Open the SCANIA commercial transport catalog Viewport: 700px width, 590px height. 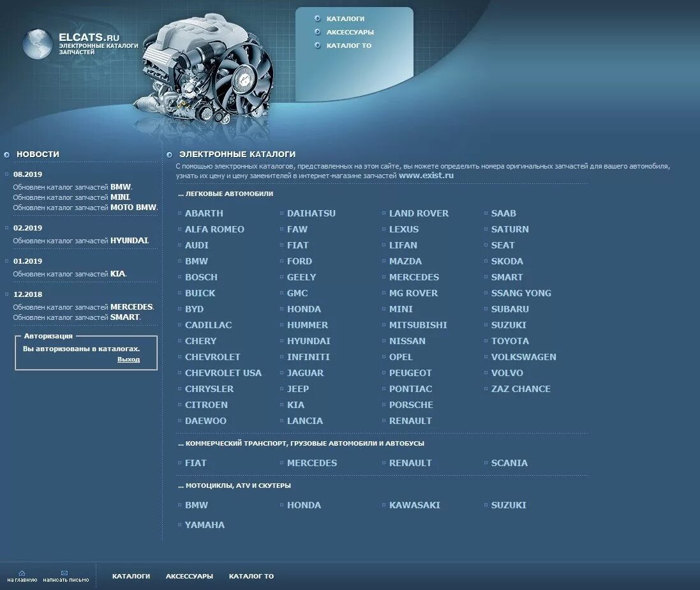coord(509,463)
